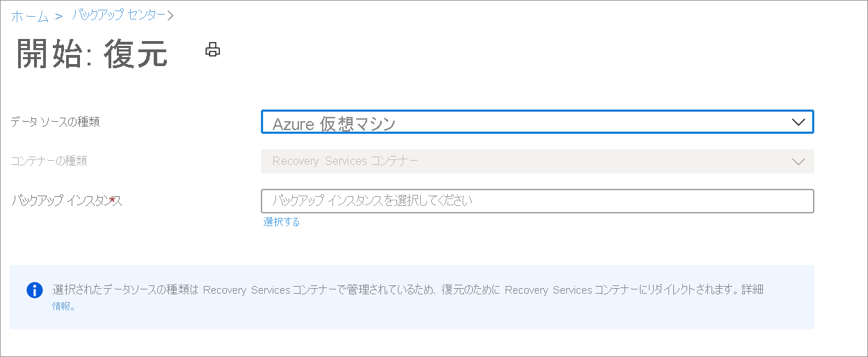Click the 開始: 復元 page title
This screenshot has width=868, height=357.
[92, 54]
